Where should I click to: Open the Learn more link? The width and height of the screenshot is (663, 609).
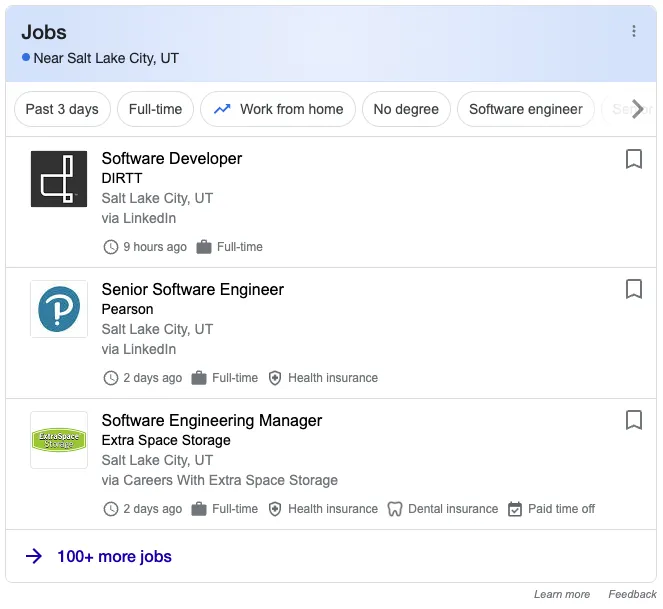[562, 594]
